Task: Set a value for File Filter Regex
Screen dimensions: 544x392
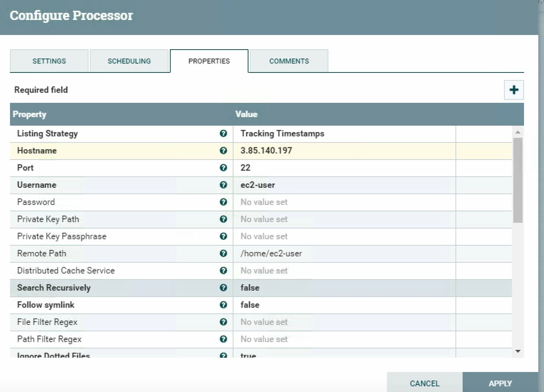Action: 344,322
